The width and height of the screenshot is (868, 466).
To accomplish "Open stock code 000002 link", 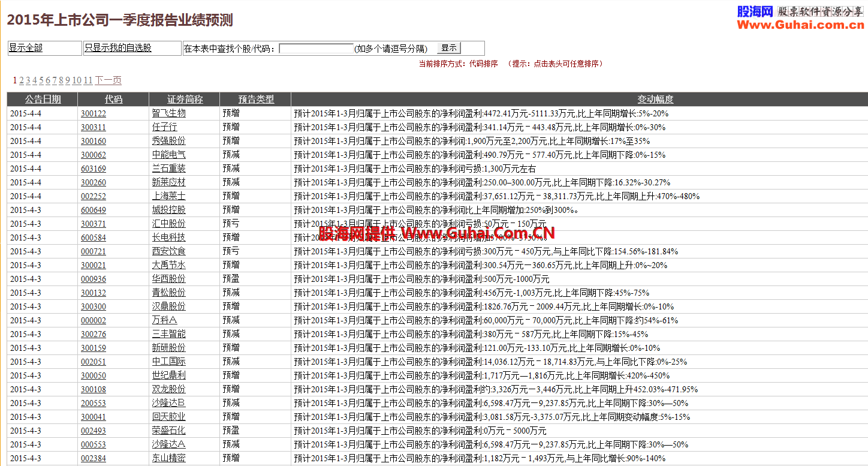I will [94, 320].
